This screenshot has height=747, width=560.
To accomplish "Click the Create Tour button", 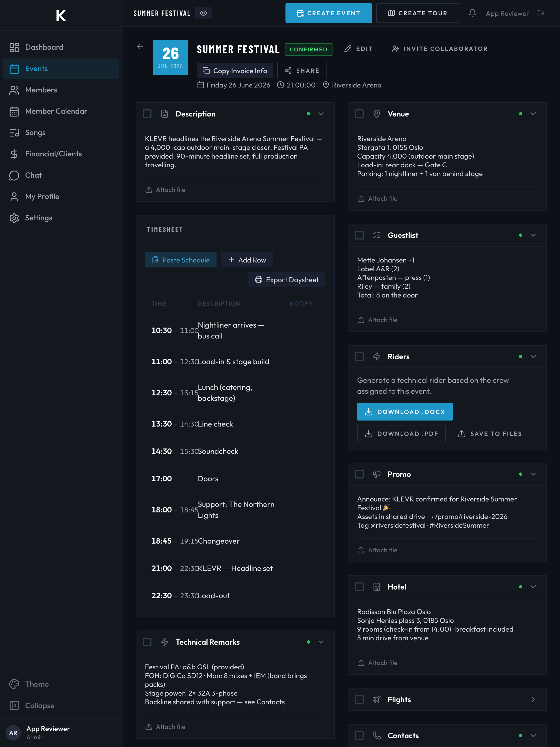I will (x=418, y=13).
